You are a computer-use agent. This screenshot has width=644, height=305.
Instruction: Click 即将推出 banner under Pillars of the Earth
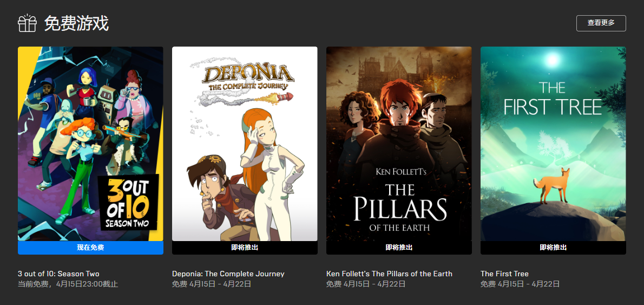click(x=399, y=248)
